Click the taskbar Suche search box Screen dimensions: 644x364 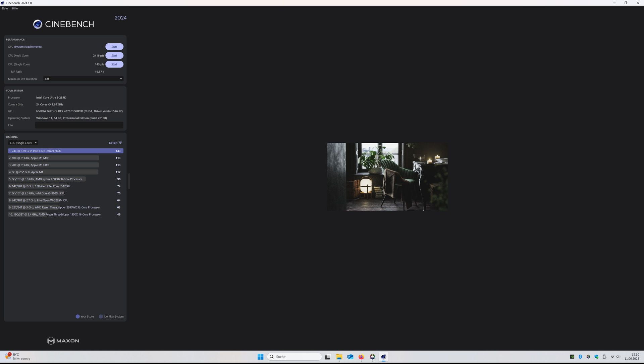point(294,357)
